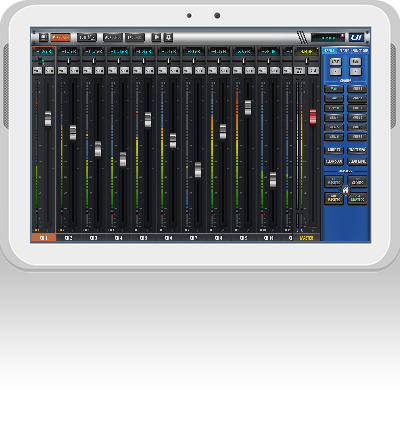401x437 pixels.
Task: Mute channel CH 6
Action: click(162, 71)
